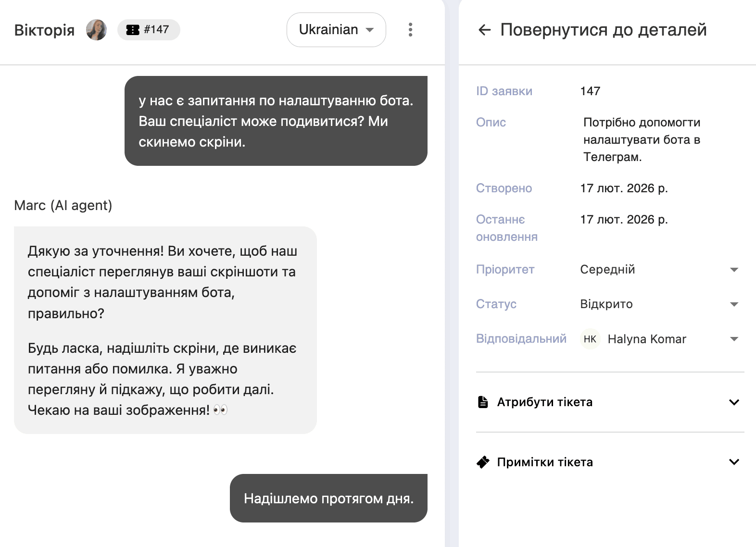This screenshot has height=547, width=756.
Task: Click the ticket icon in #147 badge
Action: point(133,30)
